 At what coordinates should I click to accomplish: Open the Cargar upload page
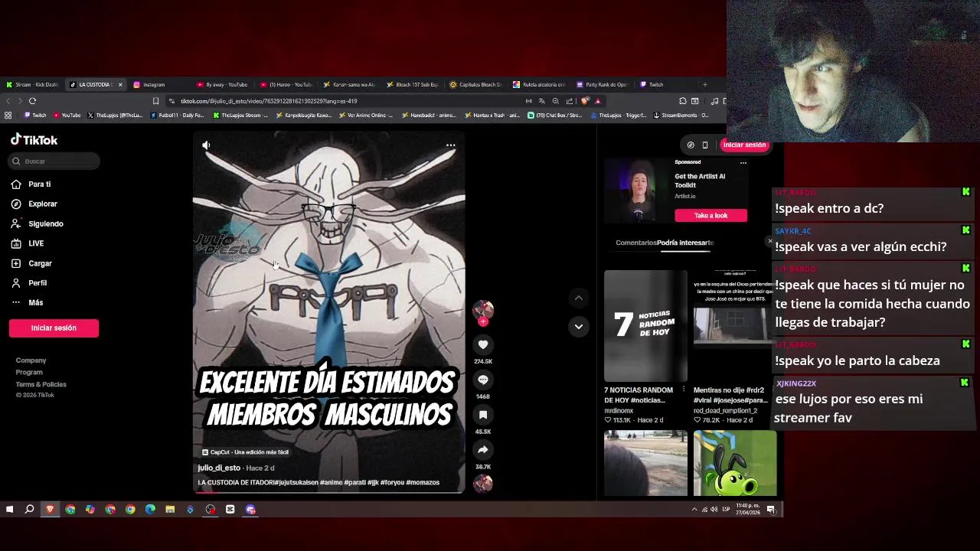click(31, 263)
